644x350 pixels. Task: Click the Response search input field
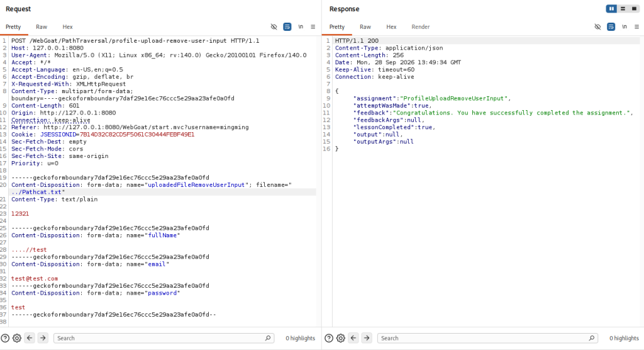pyautogui.click(x=487, y=338)
